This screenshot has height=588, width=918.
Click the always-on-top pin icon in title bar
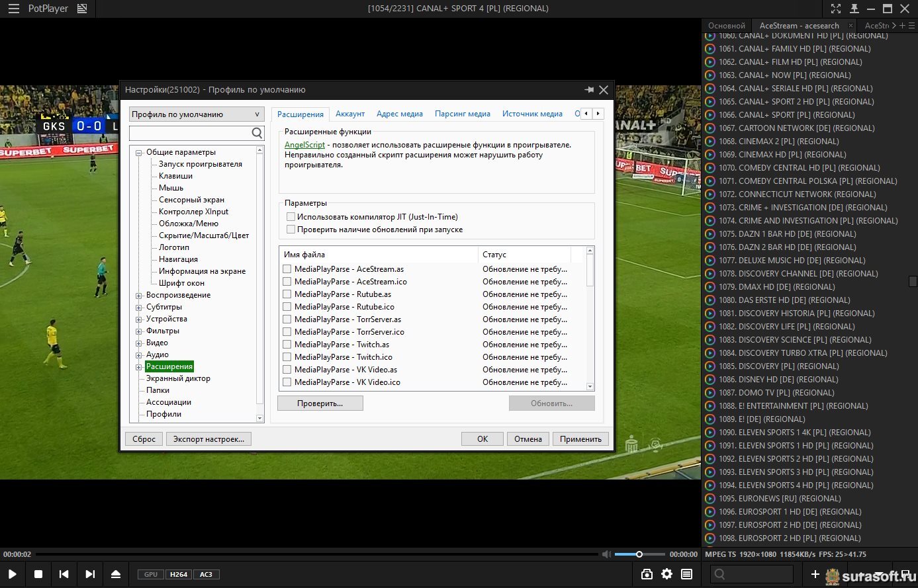854,9
